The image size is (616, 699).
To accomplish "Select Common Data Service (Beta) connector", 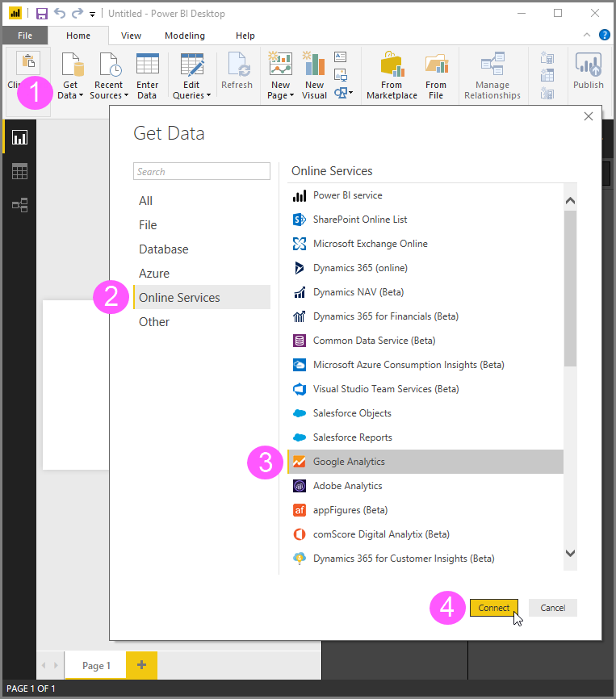I will pos(425,341).
